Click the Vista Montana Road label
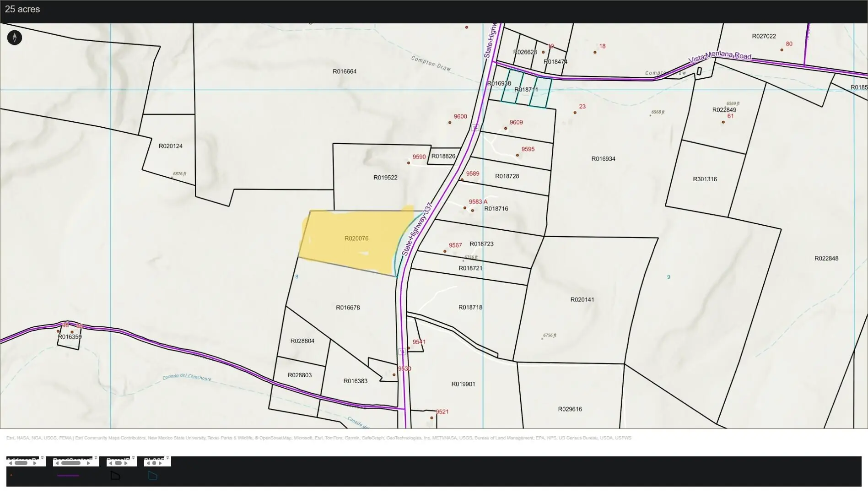The image size is (868, 493). (x=720, y=56)
